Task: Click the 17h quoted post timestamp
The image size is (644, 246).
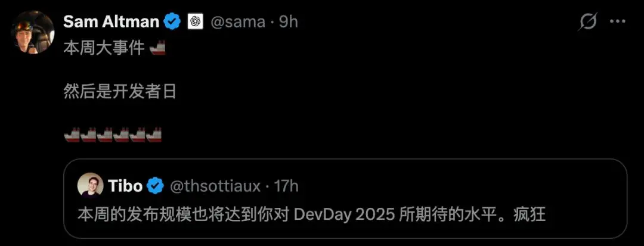Action: (x=286, y=186)
